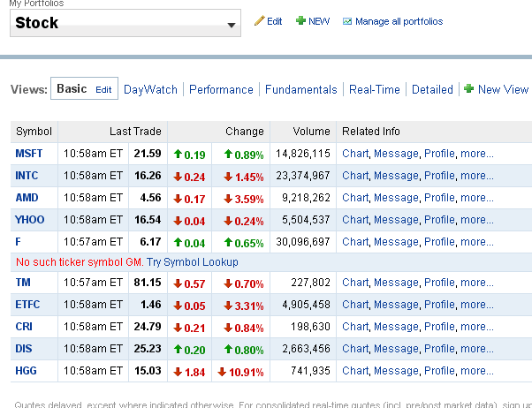Open the DIS symbol link

point(24,348)
